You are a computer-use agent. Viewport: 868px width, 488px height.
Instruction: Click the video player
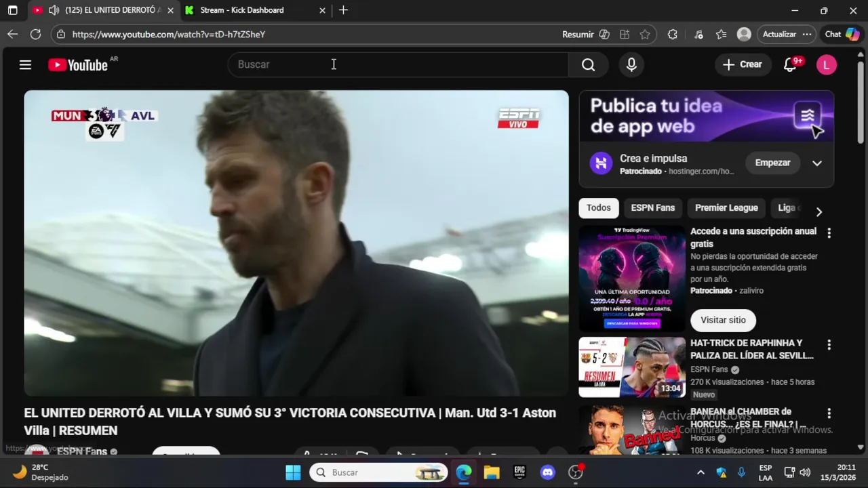[x=296, y=243]
